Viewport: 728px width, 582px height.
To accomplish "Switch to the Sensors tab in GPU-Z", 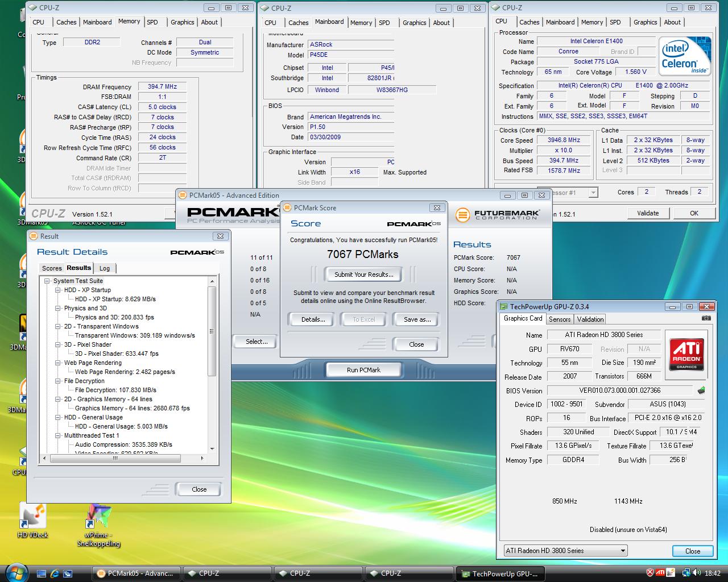I will click(560, 319).
